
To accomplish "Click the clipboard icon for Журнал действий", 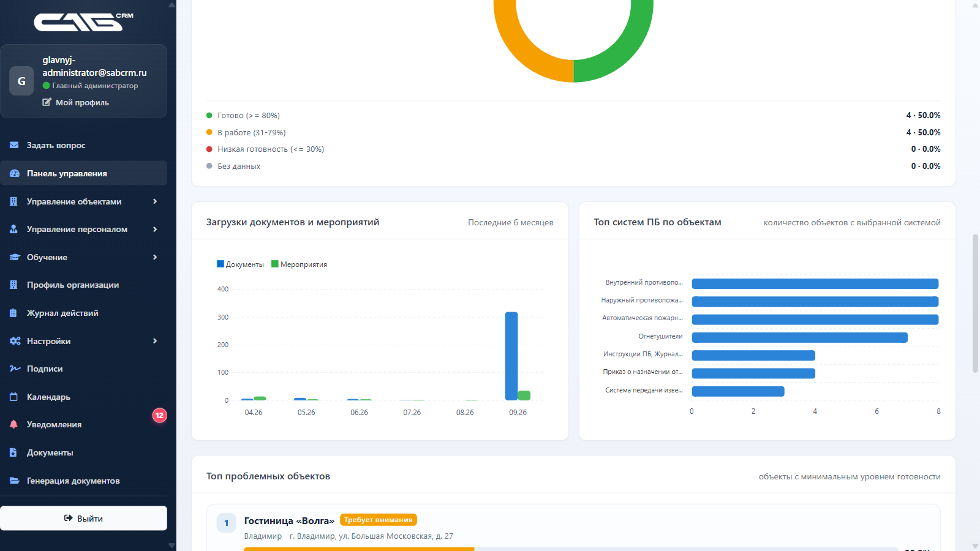I will (13, 313).
